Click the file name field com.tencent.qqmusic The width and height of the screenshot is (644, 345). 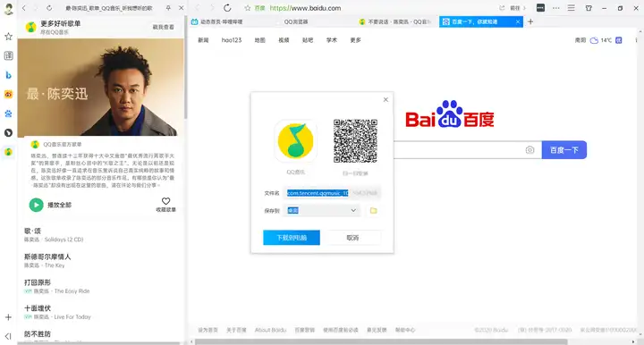(x=332, y=193)
